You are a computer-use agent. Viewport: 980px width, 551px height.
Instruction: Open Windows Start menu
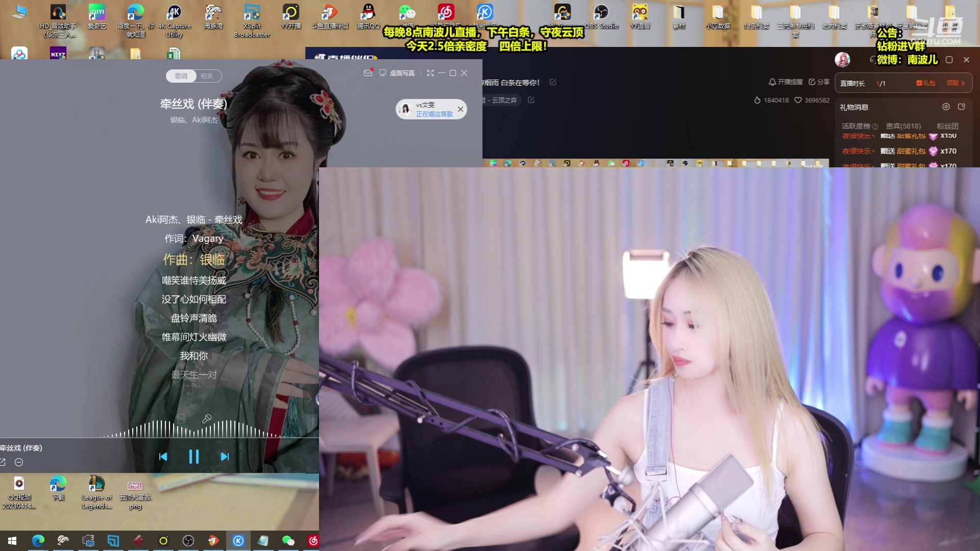pyautogui.click(x=12, y=541)
